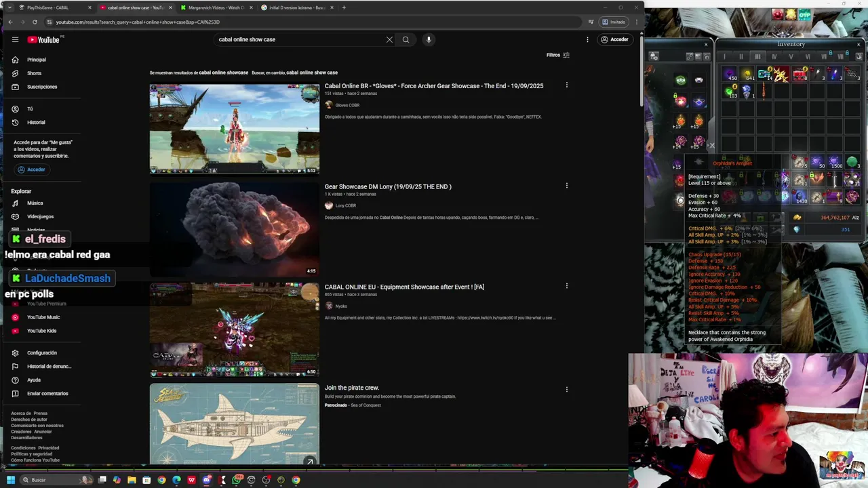The image size is (868, 488).
Task: Open 'Gear Showcase DM Lony' video title
Action: pyautogui.click(x=387, y=186)
